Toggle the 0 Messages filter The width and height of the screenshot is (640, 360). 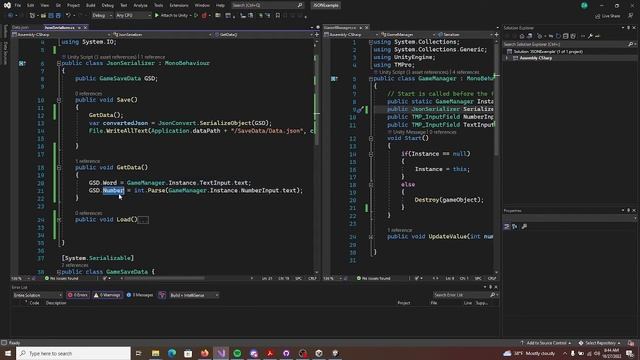point(140,295)
